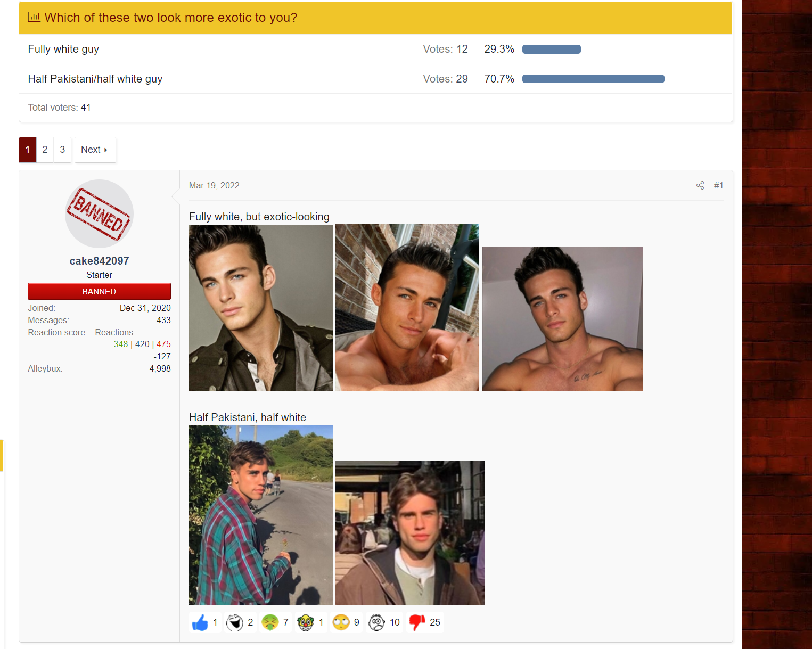This screenshot has width=812, height=649.
Task: Click the Half Pakistani vote percentage bar
Action: coord(593,79)
